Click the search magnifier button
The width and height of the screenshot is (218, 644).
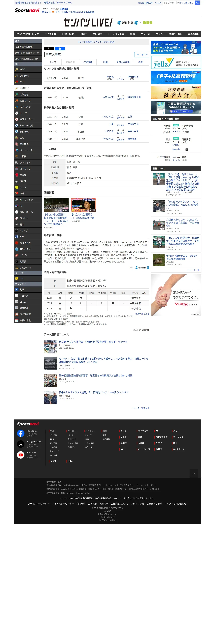click(197, 3)
